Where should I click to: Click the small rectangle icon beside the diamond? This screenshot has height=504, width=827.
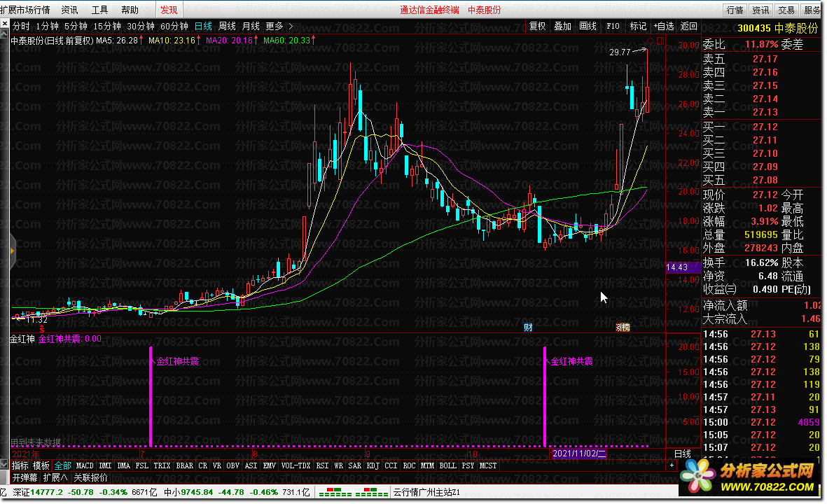[660, 41]
